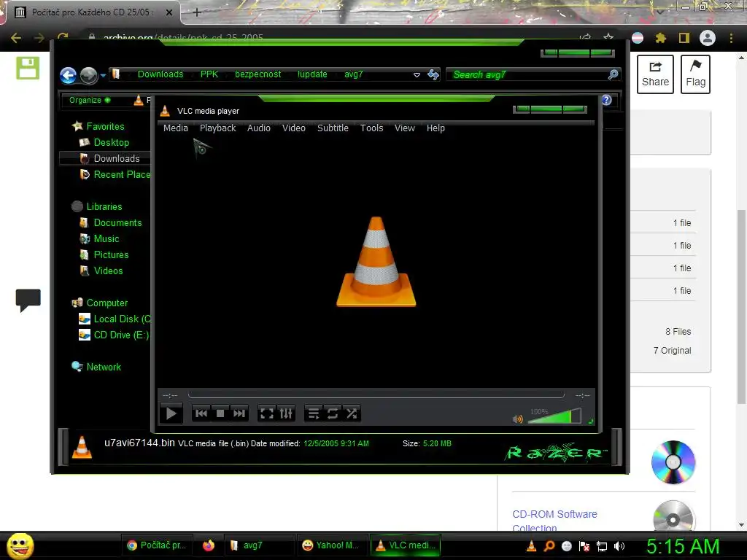This screenshot has width=747, height=560.
Task: Toggle VLC fullscreen mode
Action: pyautogui.click(x=267, y=413)
